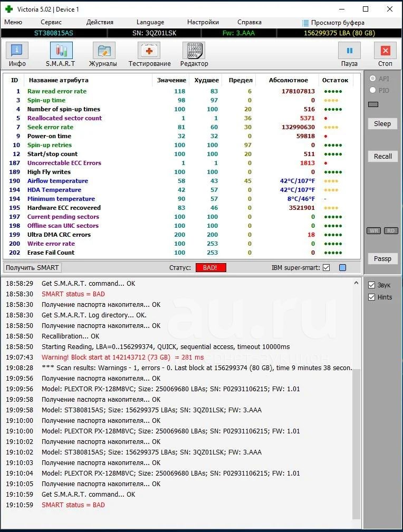This screenshot has height=532, width=403.
Task: Select the Uncorrectable ECC Errors attribute
Action: pyautogui.click(x=64, y=163)
